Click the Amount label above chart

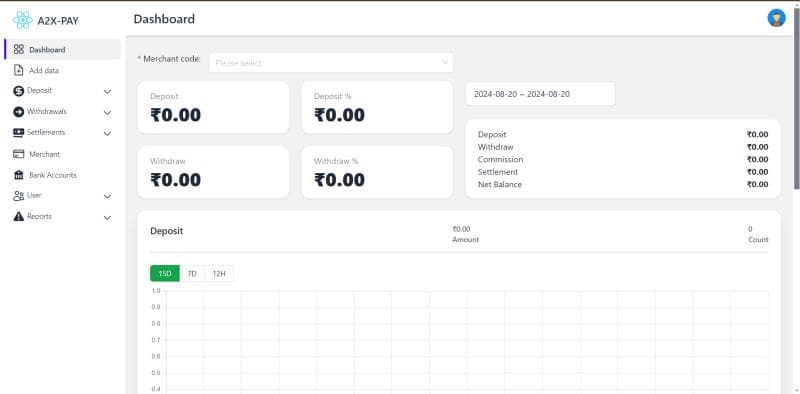(x=466, y=239)
